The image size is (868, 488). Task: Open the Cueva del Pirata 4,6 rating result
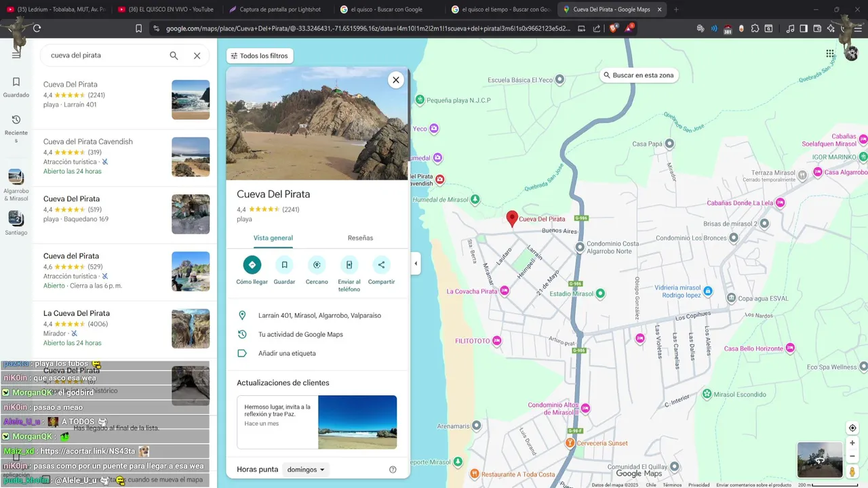126,271
